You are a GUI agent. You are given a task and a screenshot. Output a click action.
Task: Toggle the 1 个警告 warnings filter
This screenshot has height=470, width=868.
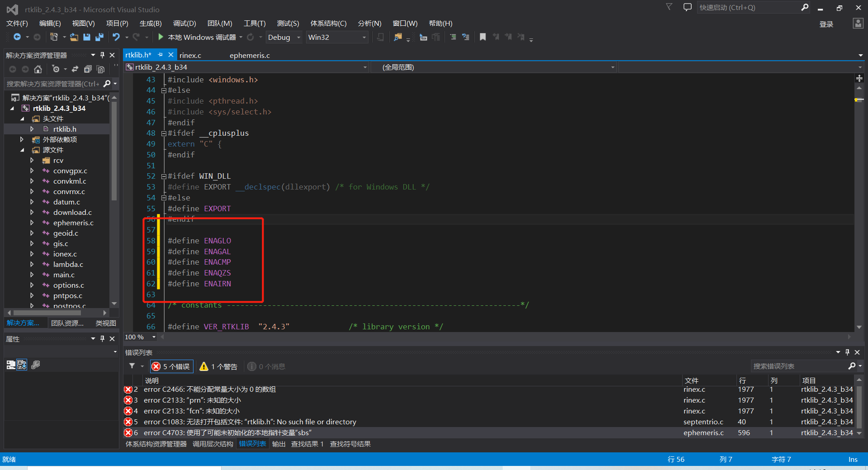[x=218, y=366]
